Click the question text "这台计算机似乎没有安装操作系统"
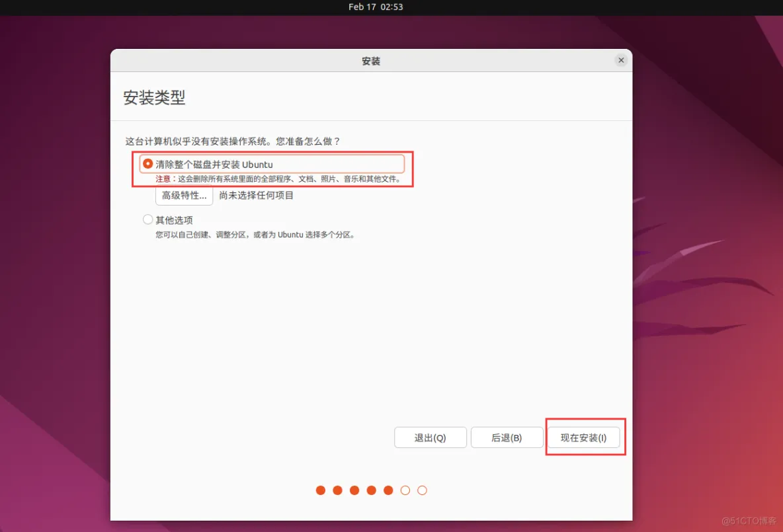The image size is (783, 532). pos(196,141)
